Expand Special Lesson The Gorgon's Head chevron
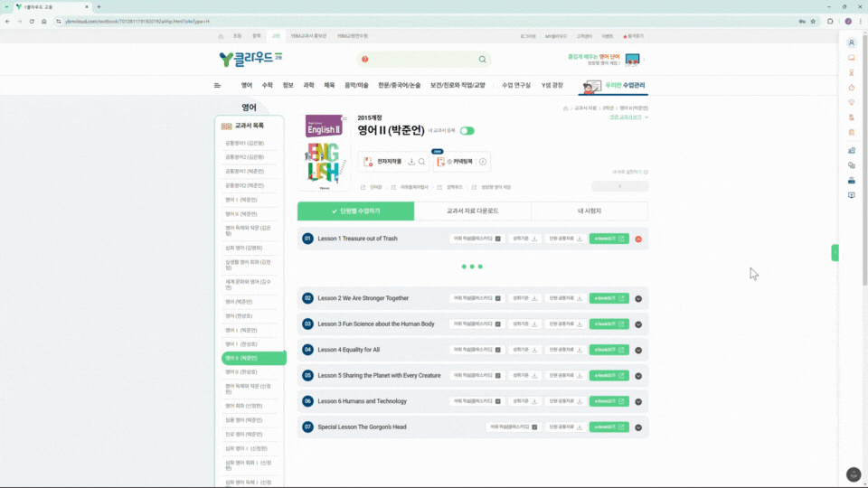The height and width of the screenshot is (488, 868). [x=638, y=427]
